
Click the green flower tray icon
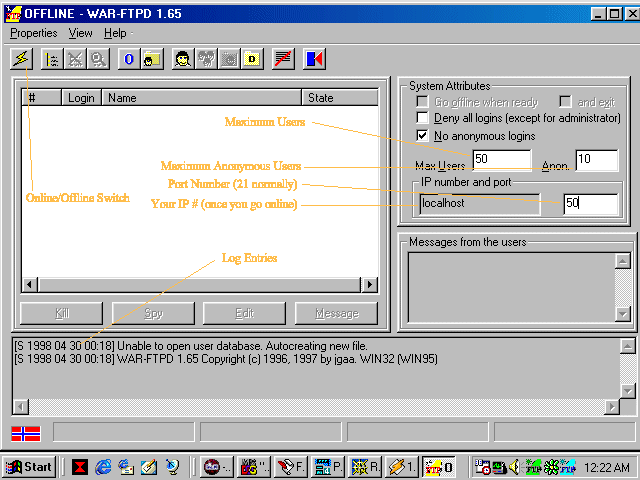coord(551,467)
